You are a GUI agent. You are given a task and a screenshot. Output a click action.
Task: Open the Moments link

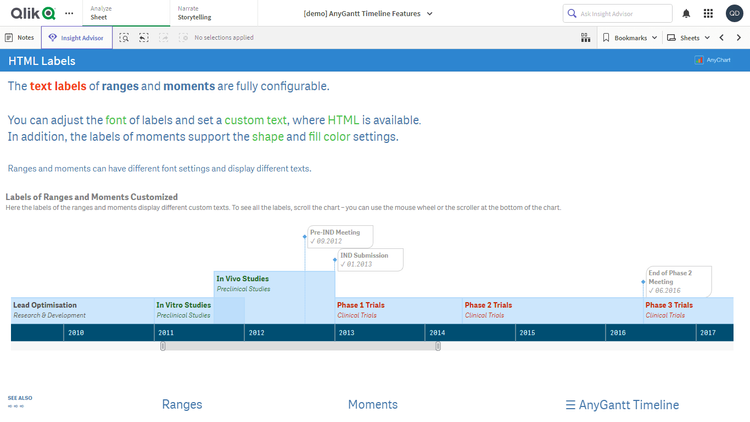click(x=372, y=405)
